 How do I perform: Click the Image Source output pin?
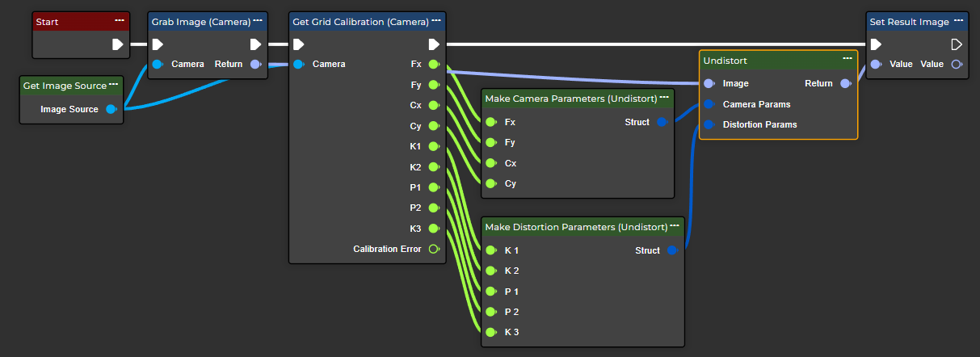pyautogui.click(x=111, y=109)
